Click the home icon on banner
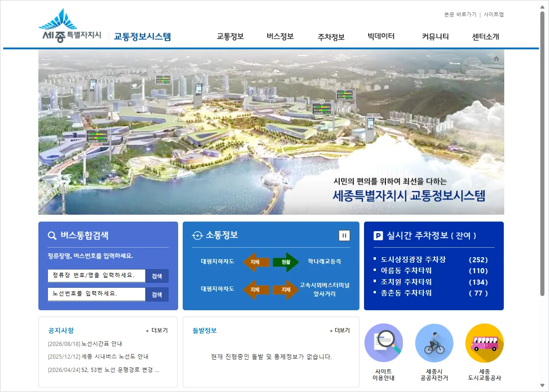This screenshot has height=392, width=549. (496, 58)
